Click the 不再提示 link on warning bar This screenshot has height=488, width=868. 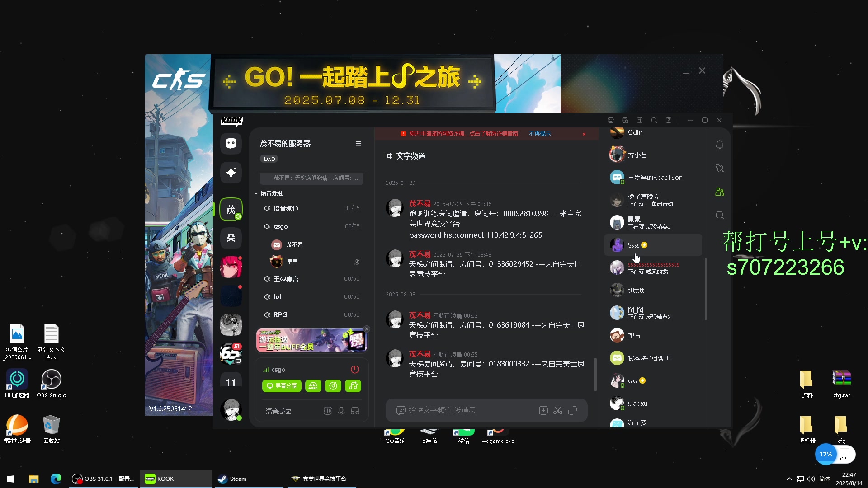[x=540, y=134]
